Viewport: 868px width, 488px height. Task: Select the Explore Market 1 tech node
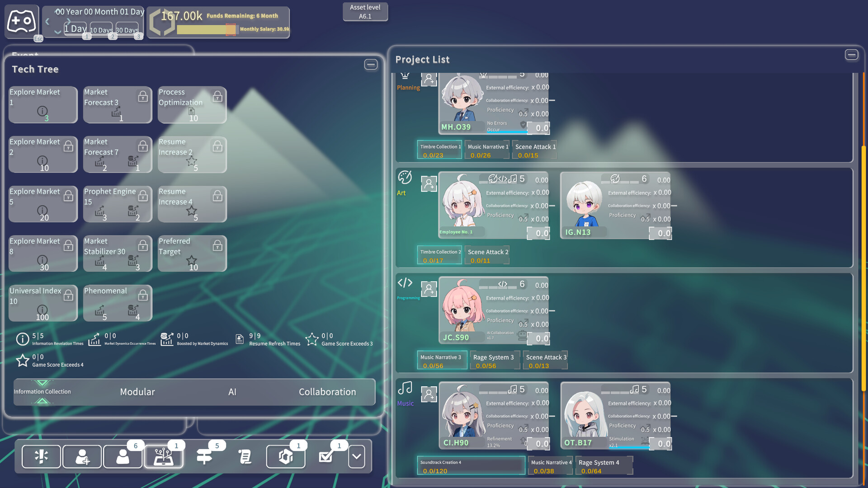coord(42,105)
